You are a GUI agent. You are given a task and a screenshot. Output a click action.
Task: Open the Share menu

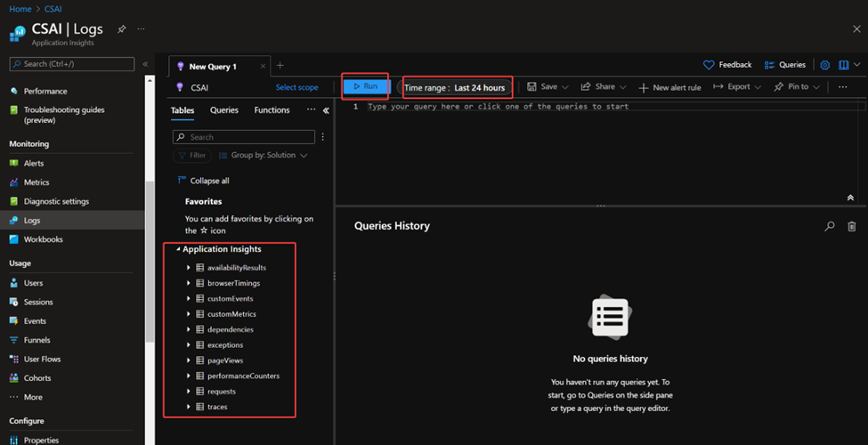click(604, 87)
